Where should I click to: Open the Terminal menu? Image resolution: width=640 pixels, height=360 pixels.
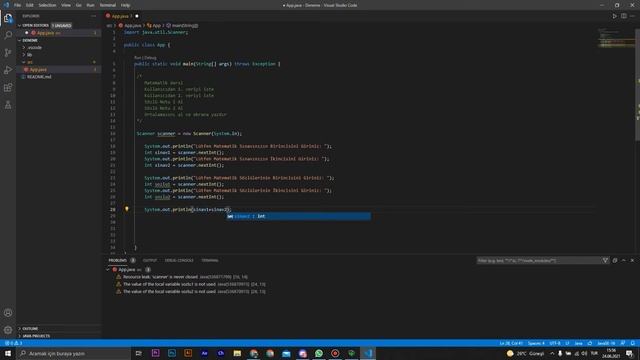pos(108,5)
